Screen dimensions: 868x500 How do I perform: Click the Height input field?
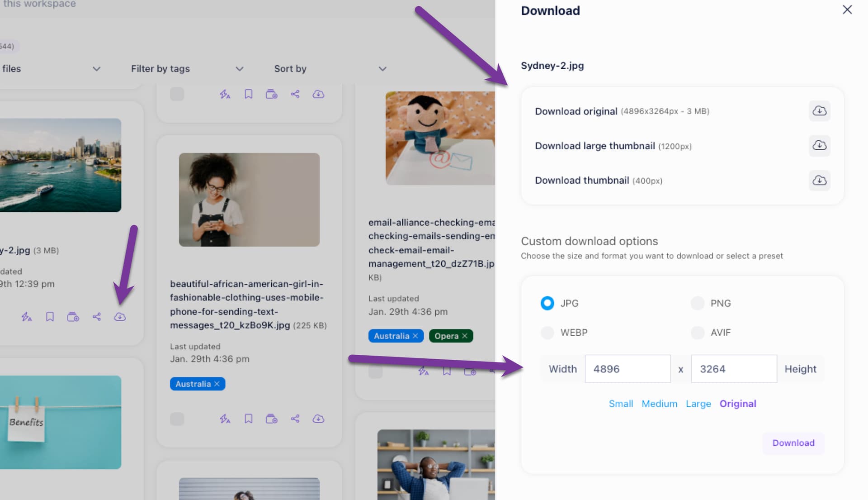[x=734, y=369]
